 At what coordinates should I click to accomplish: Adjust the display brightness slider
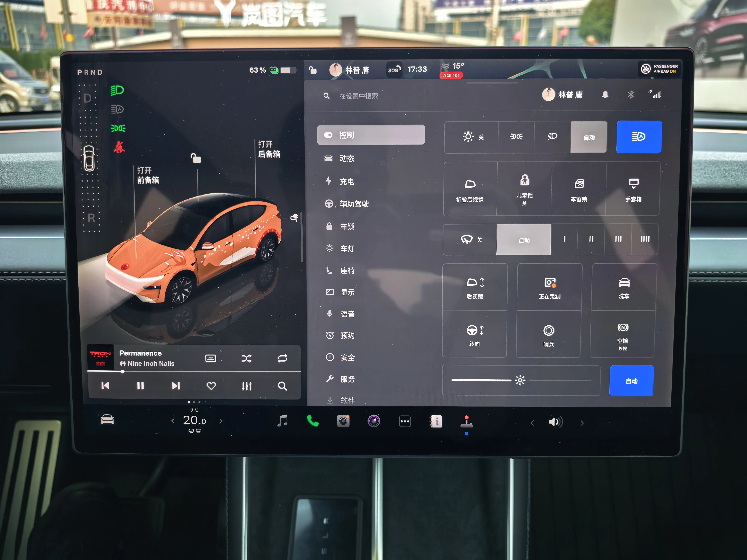click(x=520, y=380)
